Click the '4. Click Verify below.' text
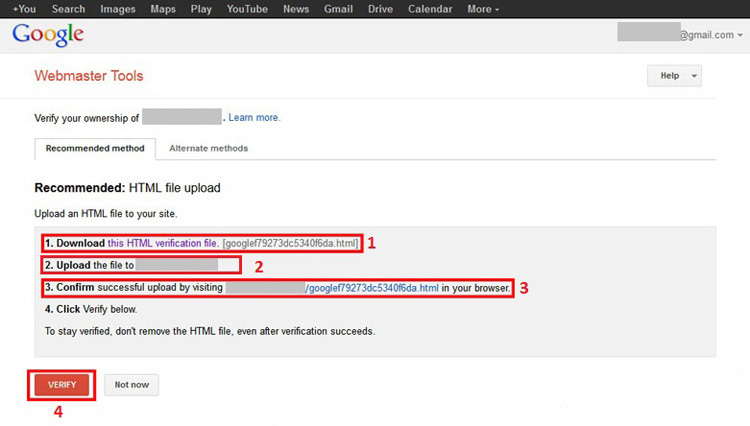The image size is (750, 426). click(91, 309)
